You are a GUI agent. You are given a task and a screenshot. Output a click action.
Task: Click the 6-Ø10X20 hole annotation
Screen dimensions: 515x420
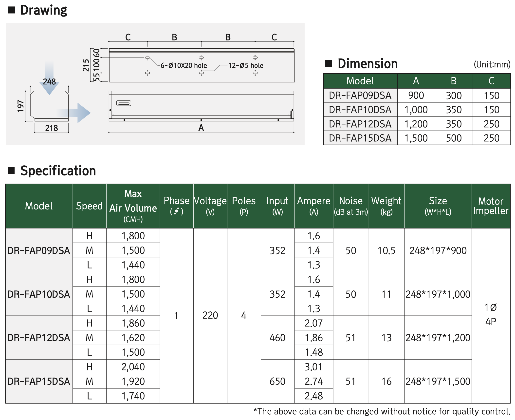[184, 65]
